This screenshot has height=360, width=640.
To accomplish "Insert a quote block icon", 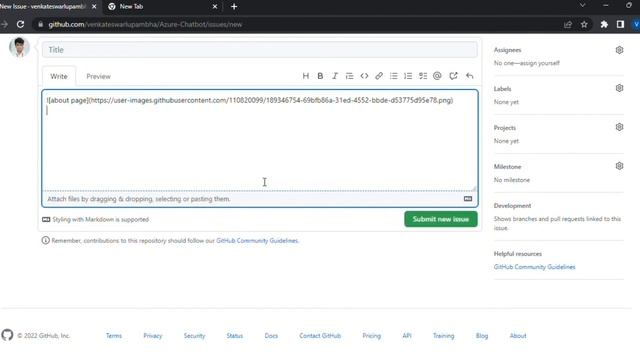I will 349,76.
